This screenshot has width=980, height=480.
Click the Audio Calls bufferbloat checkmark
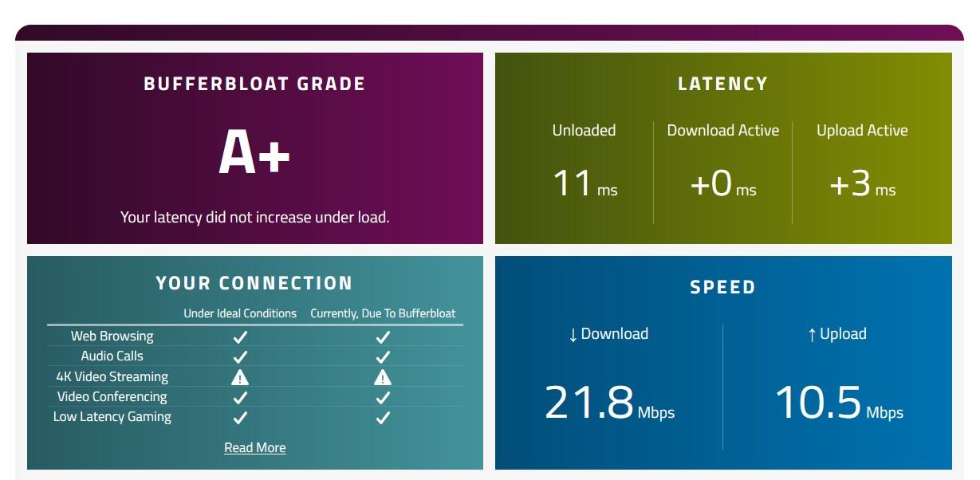click(383, 356)
